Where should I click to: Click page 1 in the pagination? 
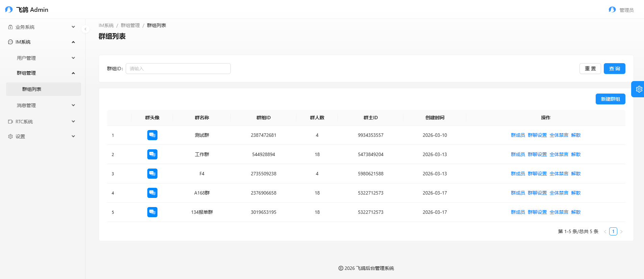point(613,231)
